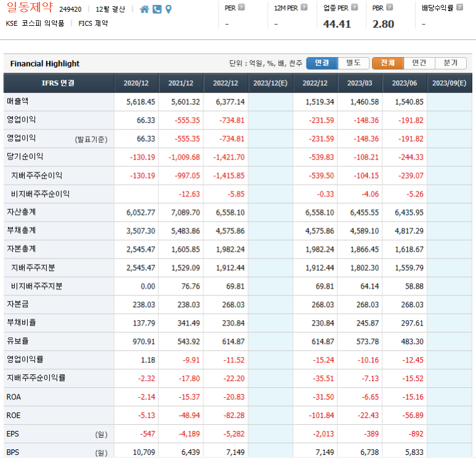Open help icon beside PBR
This screenshot has width=476, height=458.
(390, 7)
